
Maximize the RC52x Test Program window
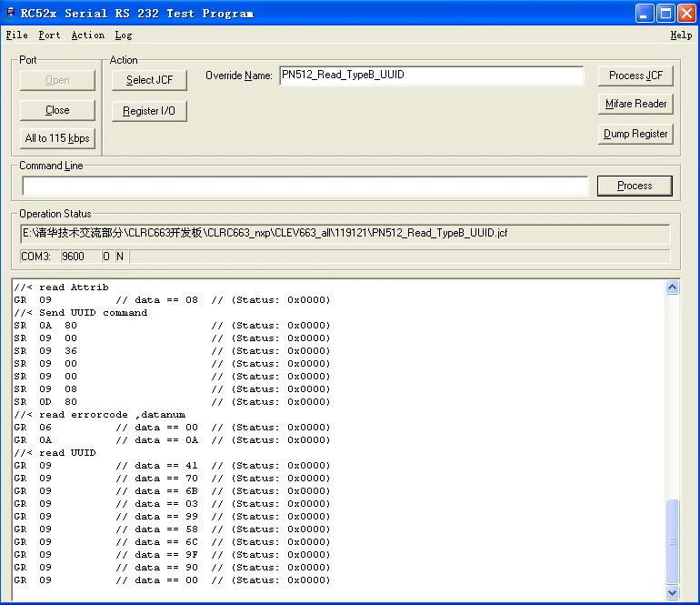pyautogui.click(x=665, y=13)
